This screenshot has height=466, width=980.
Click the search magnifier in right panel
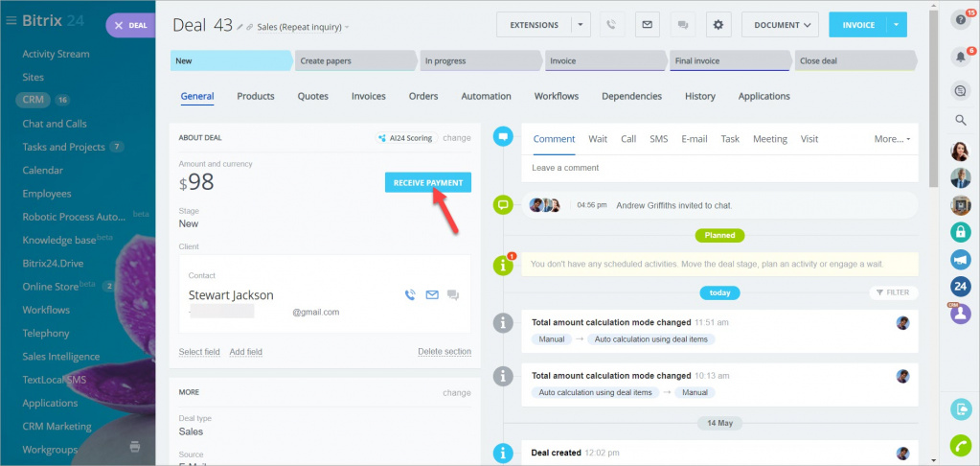(x=961, y=120)
